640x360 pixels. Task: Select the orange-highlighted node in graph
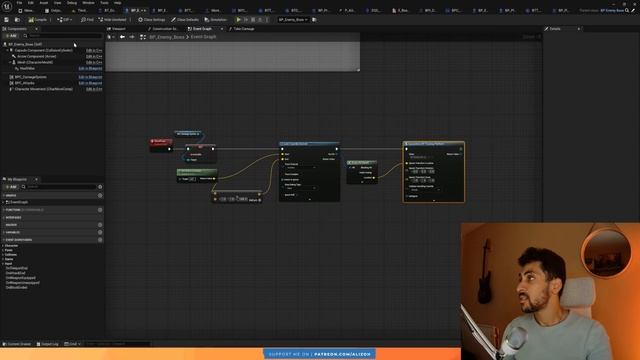(433, 172)
